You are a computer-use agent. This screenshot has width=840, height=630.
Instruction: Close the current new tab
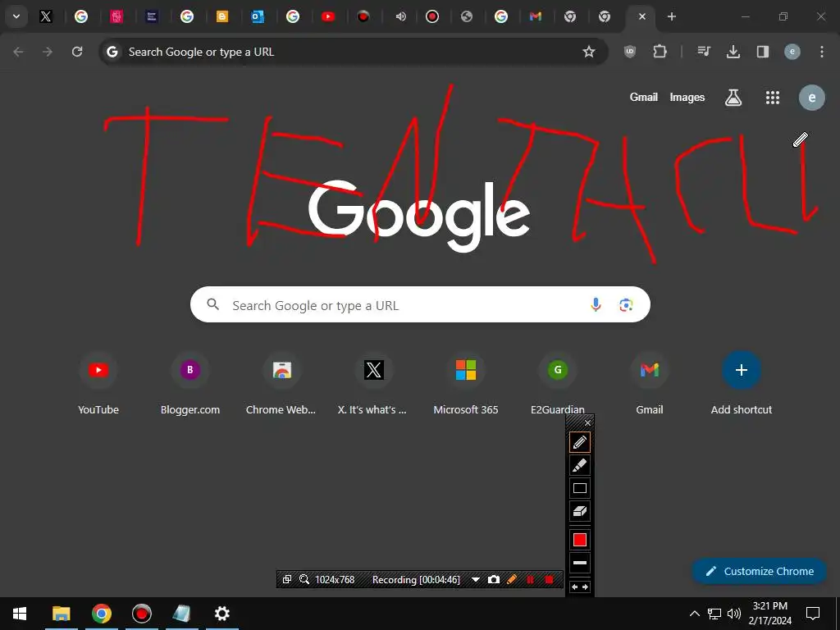[x=642, y=16]
